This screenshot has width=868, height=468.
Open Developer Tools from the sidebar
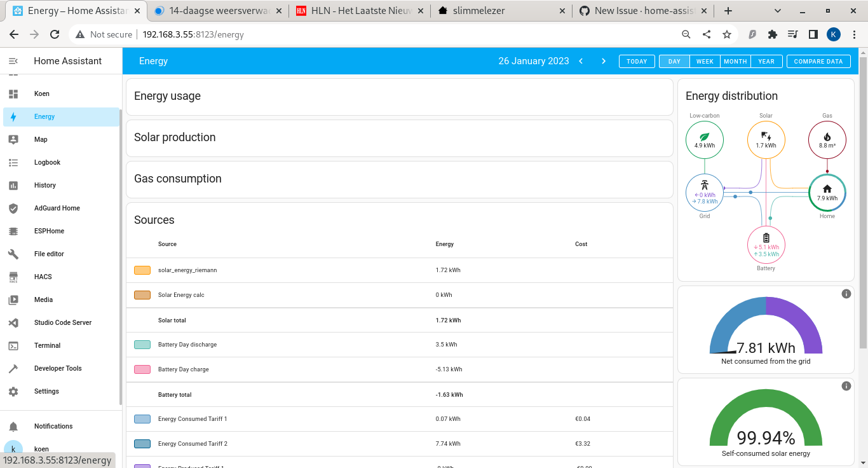click(x=14, y=368)
